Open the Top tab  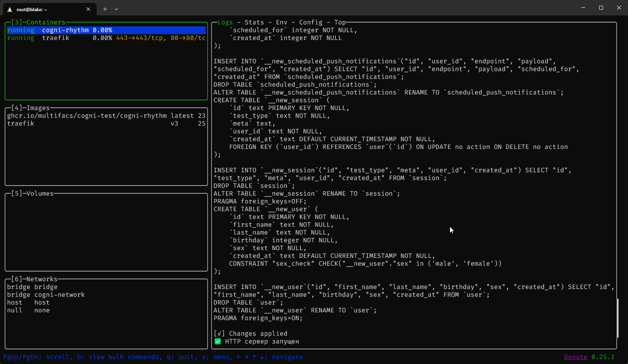tap(340, 22)
